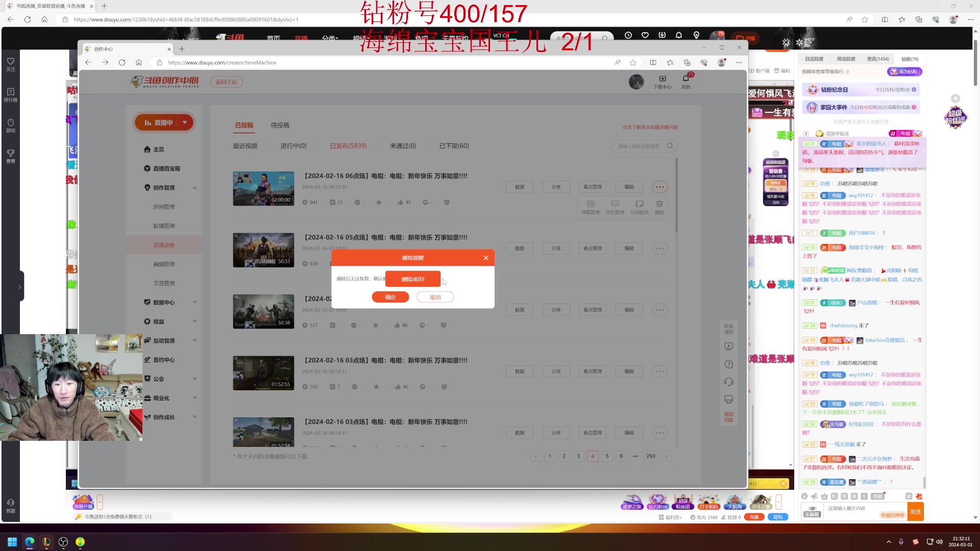
Task: Click the 评论管理 icon
Action: tap(615, 207)
